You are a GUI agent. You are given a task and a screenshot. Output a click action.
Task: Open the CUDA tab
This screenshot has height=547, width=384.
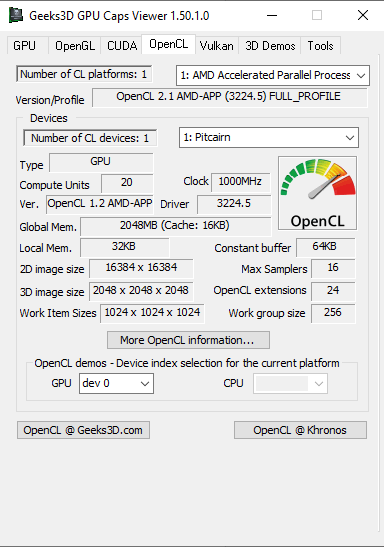pyautogui.click(x=122, y=46)
